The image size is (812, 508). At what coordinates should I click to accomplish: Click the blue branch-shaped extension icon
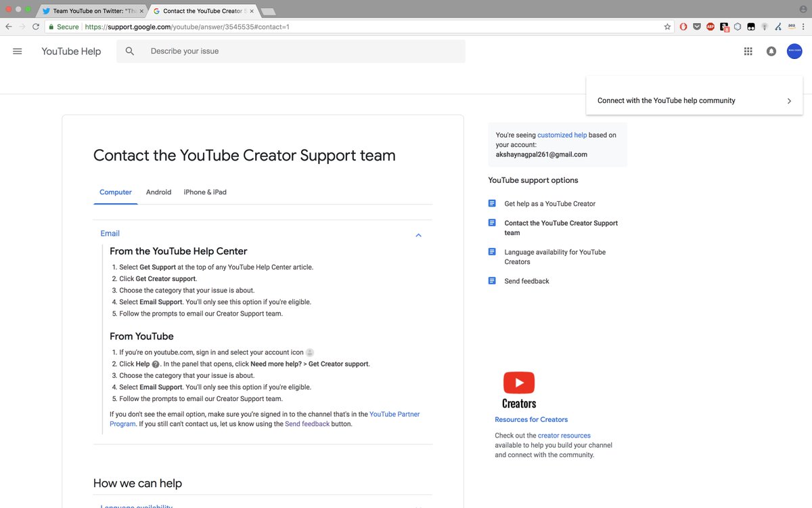(778, 26)
